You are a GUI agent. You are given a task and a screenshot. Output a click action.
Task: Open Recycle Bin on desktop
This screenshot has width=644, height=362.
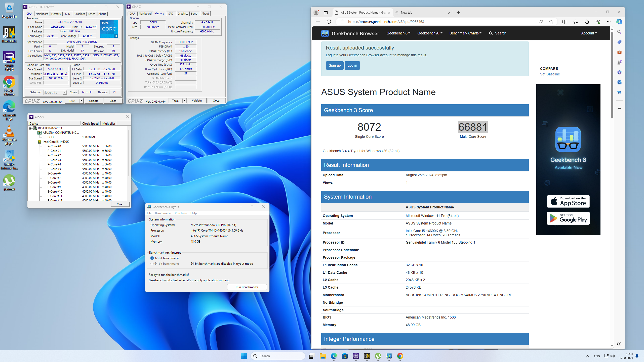click(9, 11)
